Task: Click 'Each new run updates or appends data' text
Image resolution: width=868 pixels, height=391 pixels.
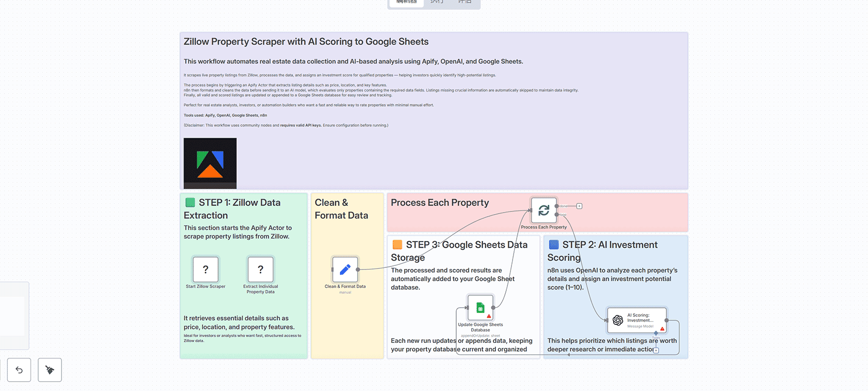Action: (461, 345)
